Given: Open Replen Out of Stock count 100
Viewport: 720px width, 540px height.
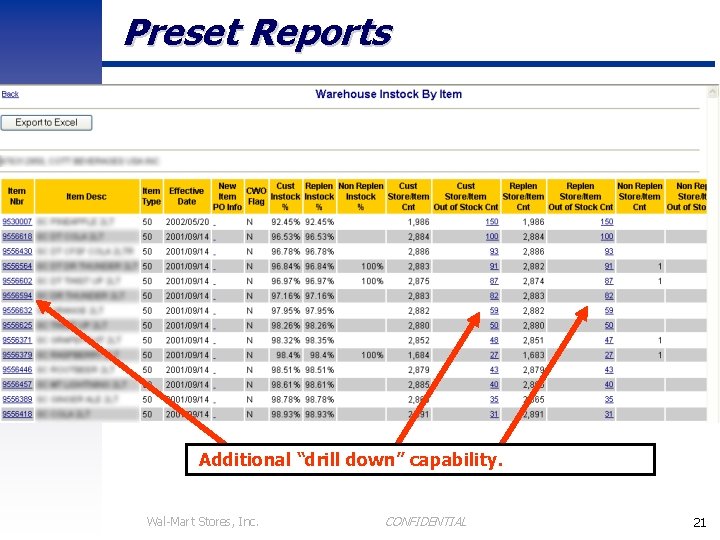Looking at the screenshot, I should click(607, 236).
